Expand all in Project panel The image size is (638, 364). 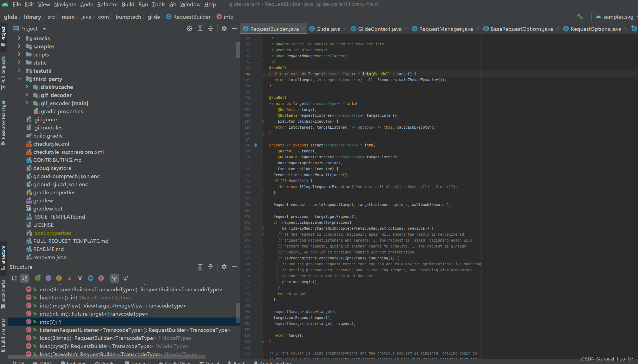[x=200, y=29]
